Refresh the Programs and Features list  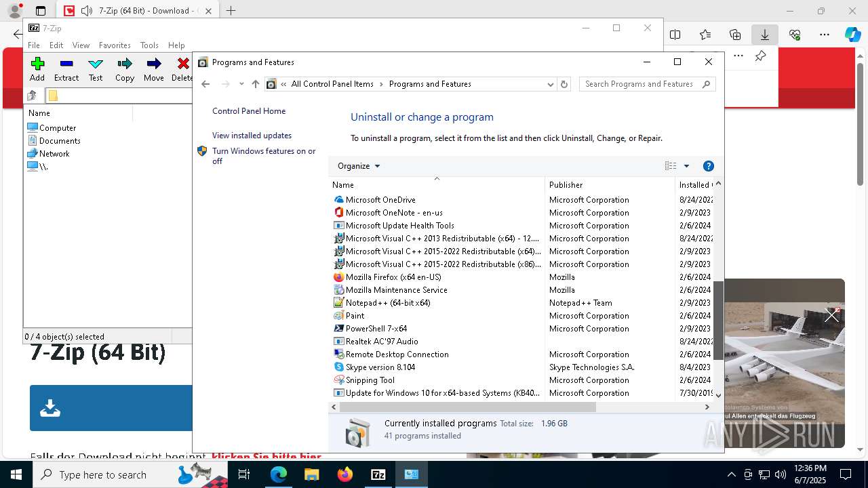(x=564, y=84)
